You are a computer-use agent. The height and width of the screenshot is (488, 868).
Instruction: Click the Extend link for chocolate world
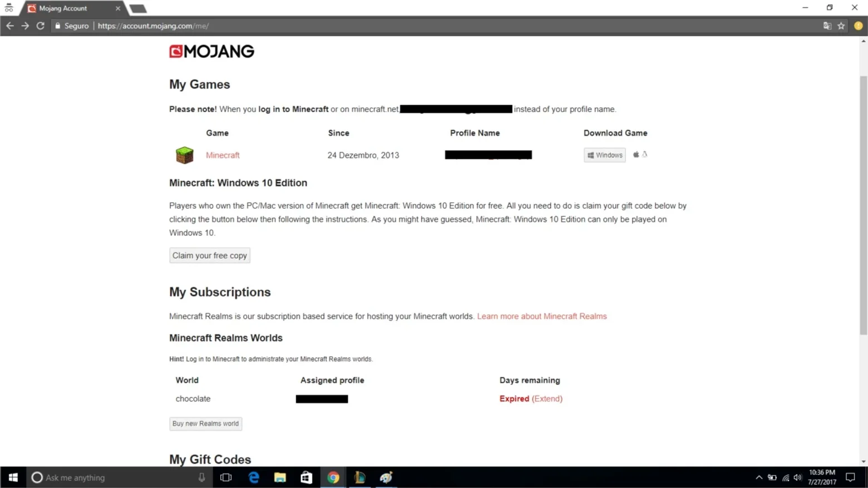(x=547, y=398)
